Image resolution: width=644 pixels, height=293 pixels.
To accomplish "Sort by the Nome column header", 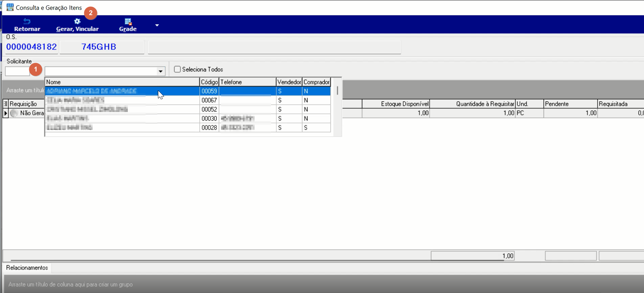I will (x=122, y=82).
